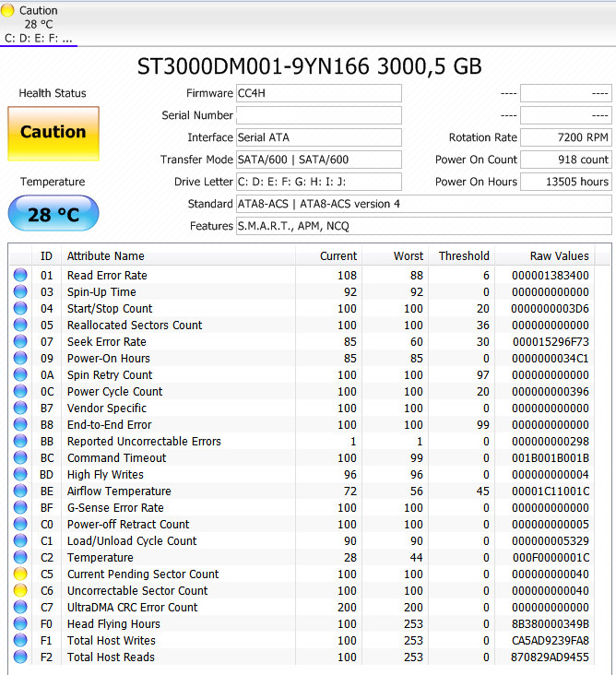This screenshot has height=675, width=616.
Task: Click the Interface Serial ATA field
Action: coord(318,137)
